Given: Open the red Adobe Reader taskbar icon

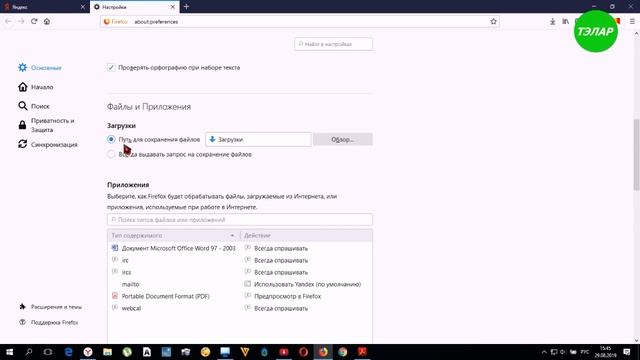Looking at the screenshot, I should [x=362, y=352].
